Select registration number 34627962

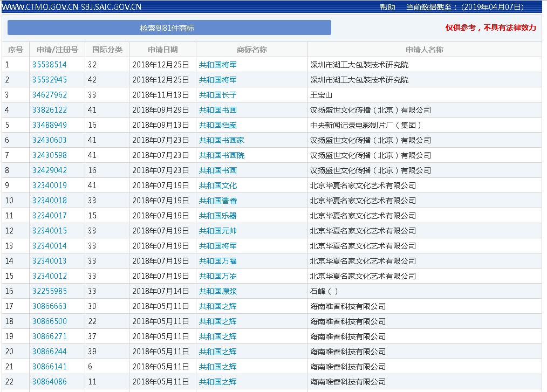pyautogui.click(x=50, y=95)
